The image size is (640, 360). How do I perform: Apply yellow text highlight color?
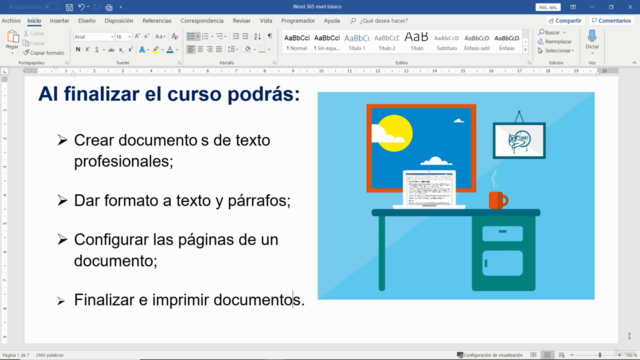(156, 50)
